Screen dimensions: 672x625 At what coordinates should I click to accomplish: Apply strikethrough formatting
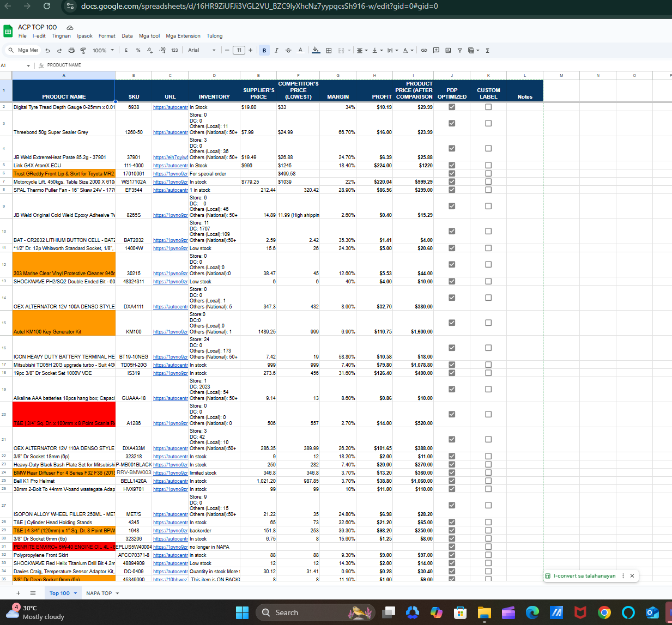288,50
